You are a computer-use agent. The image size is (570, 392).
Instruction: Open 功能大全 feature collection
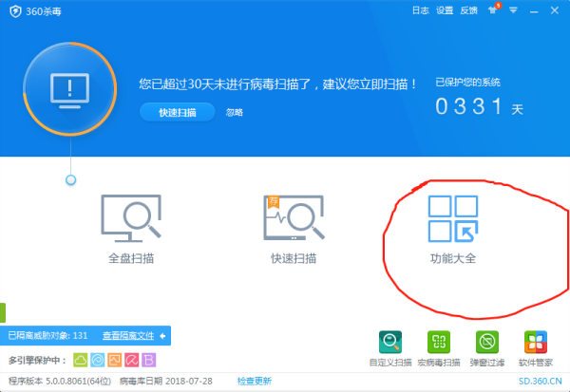453,230
